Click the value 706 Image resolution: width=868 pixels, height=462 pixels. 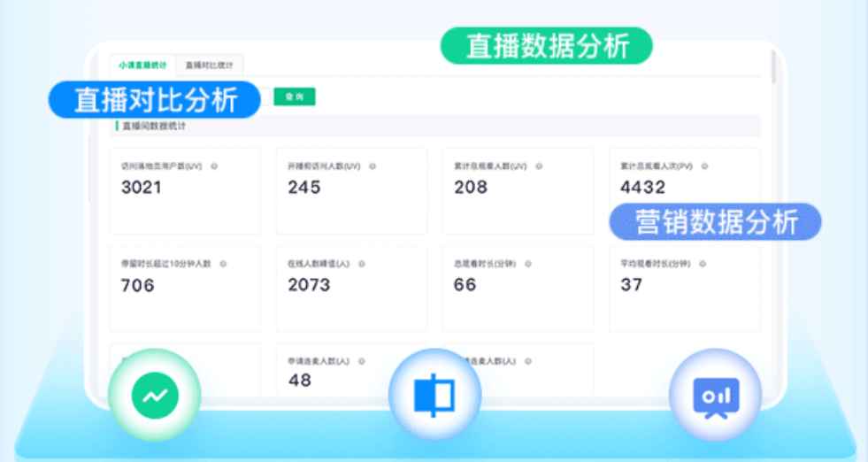tap(137, 285)
